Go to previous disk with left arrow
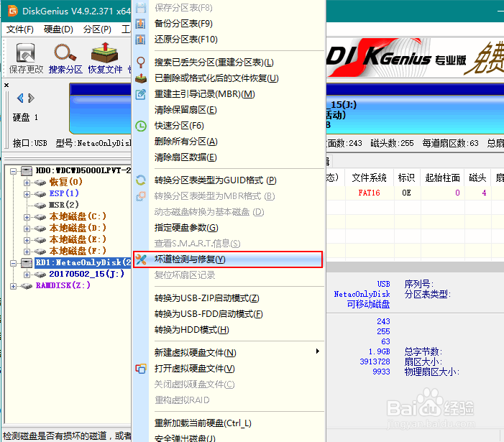The image size is (504, 442). pyautogui.click(x=20, y=98)
